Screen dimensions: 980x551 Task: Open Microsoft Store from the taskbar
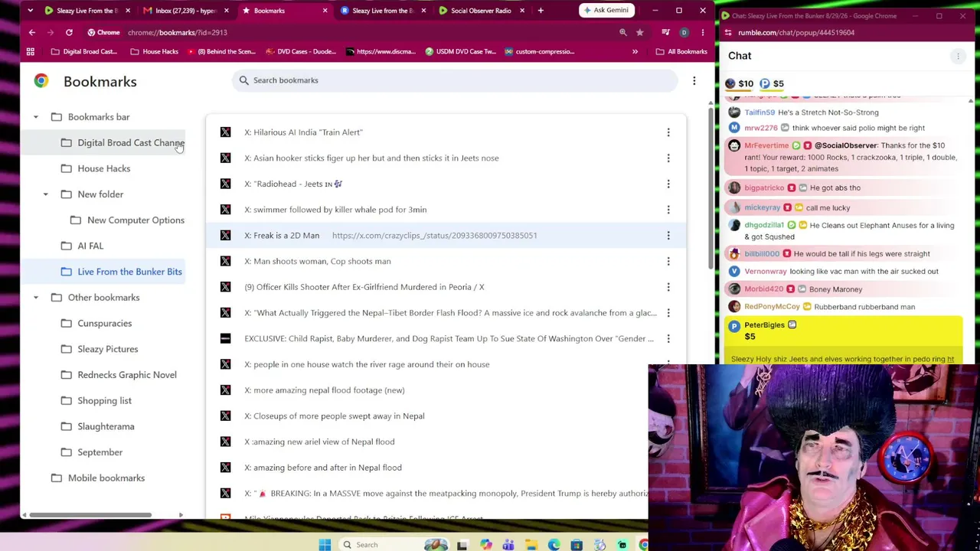pos(577,544)
